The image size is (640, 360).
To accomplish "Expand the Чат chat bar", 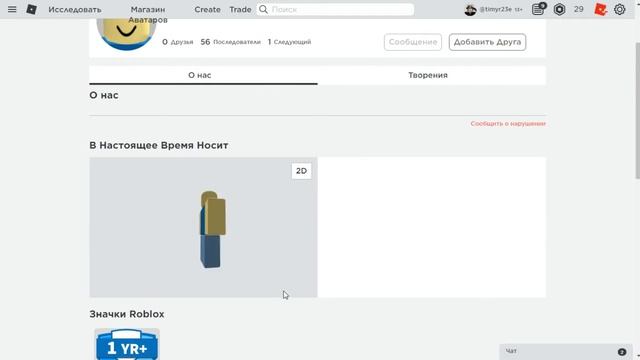I will (x=566, y=351).
